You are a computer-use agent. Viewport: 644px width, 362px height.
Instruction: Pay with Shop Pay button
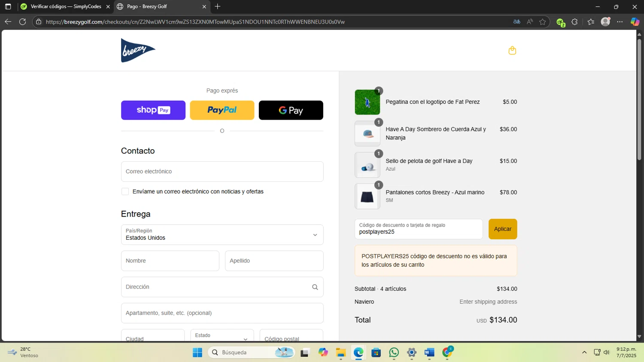coord(153,110)
